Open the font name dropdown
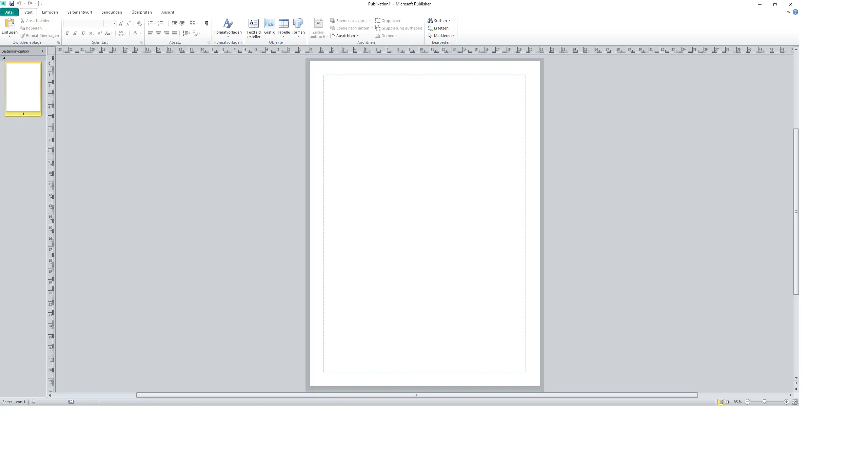868x471 pixels. [x=101, y=23]
